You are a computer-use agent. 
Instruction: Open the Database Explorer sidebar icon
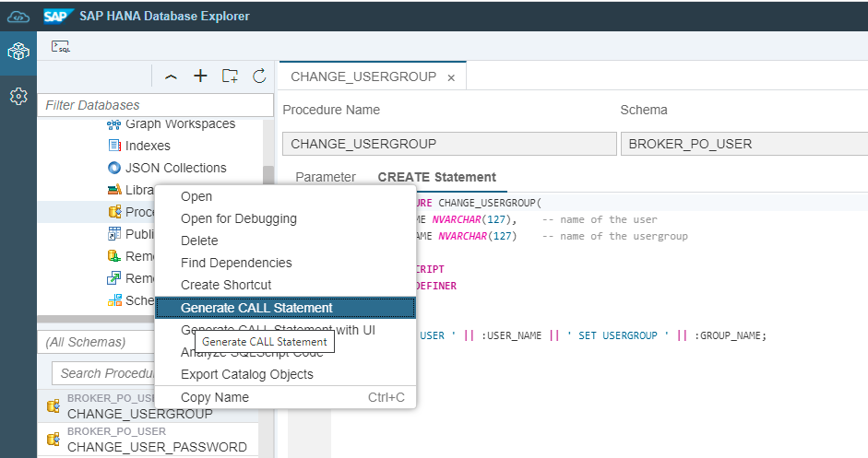(x=18, y=52)
